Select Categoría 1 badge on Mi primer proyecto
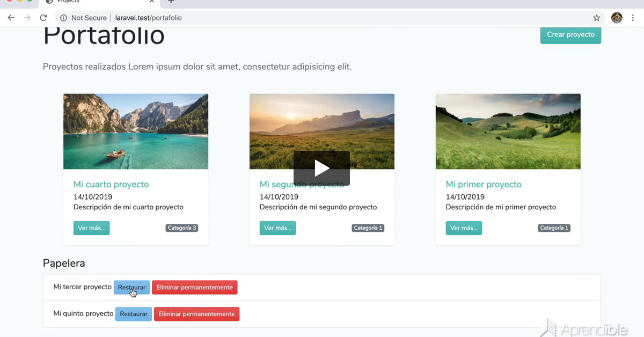The width and height of the screenshot is (644, 337). (x=554, y=228)
